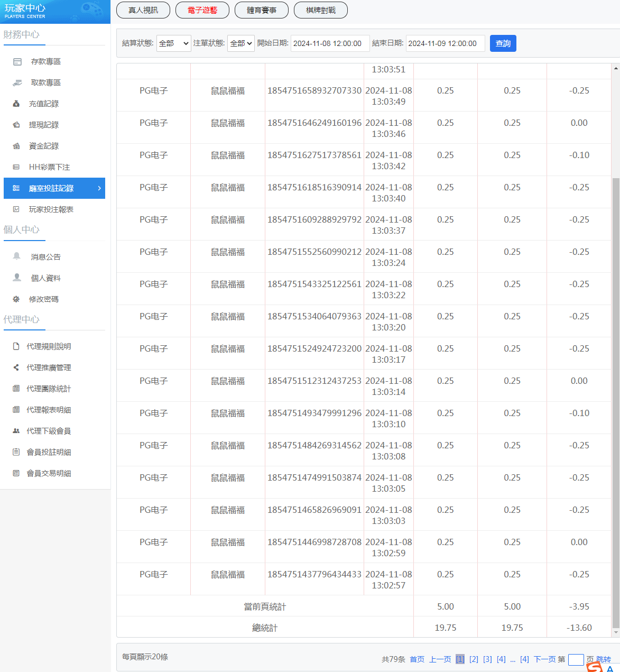
Task: Open the 棋牌對戰 tab
Action: pyautogui.click(x=321, y=10)
